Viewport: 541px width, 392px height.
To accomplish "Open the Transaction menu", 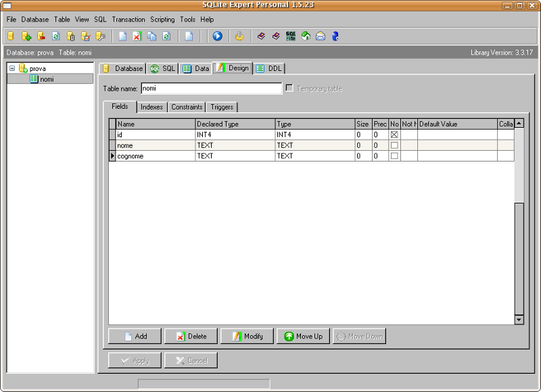I will click(x=128, y=20).
